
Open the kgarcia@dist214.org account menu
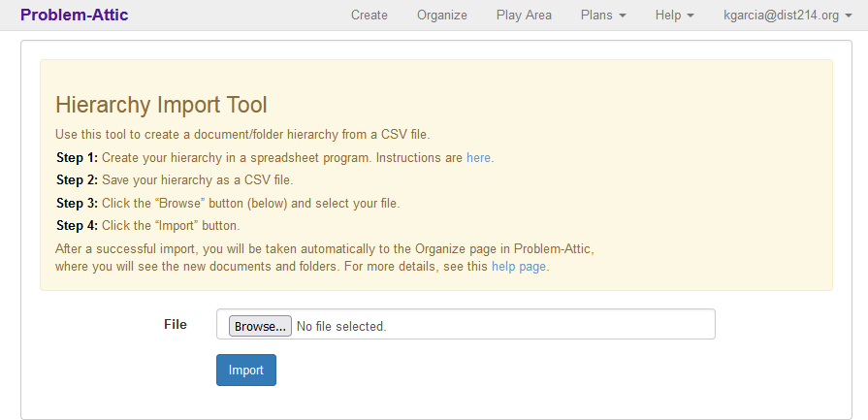(788, 16)
